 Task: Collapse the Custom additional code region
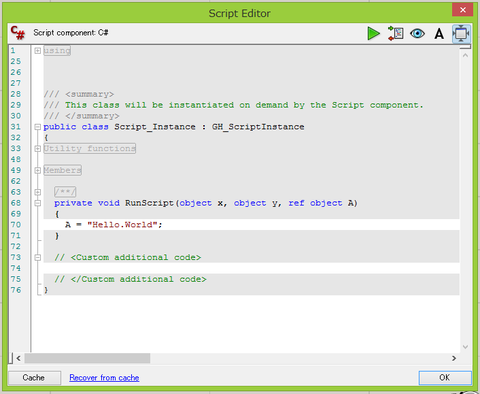38,258
